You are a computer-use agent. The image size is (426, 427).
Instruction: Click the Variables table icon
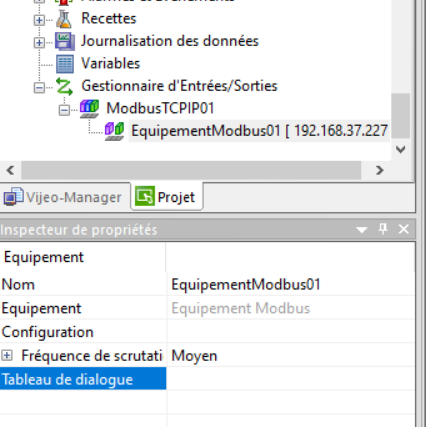point(65,64)
